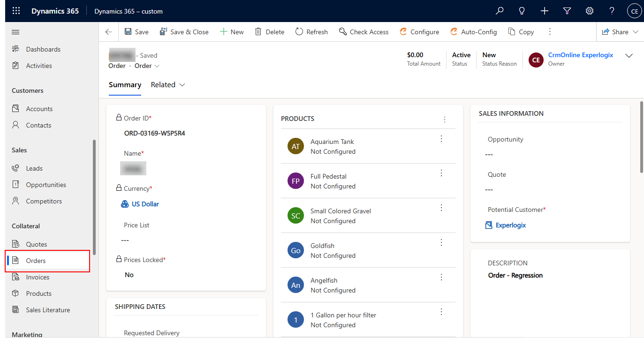Copy the order record
The width and height of the screenshot is (644, 338).
coord(521,32)
